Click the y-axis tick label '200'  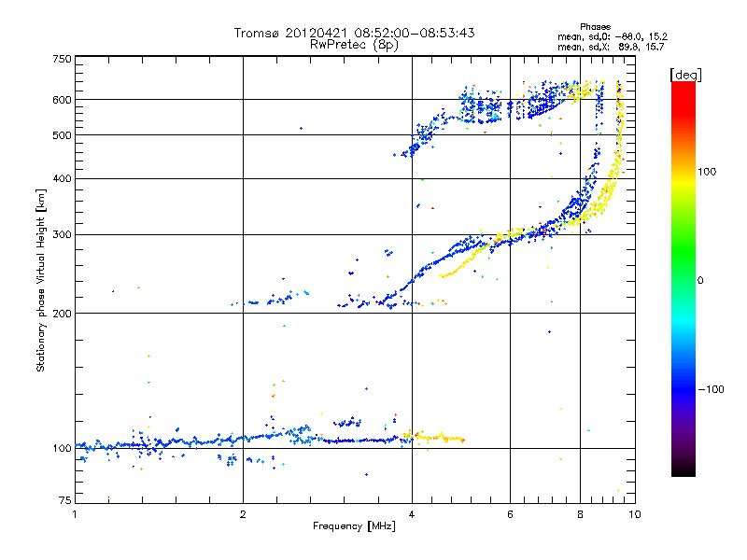63,314
